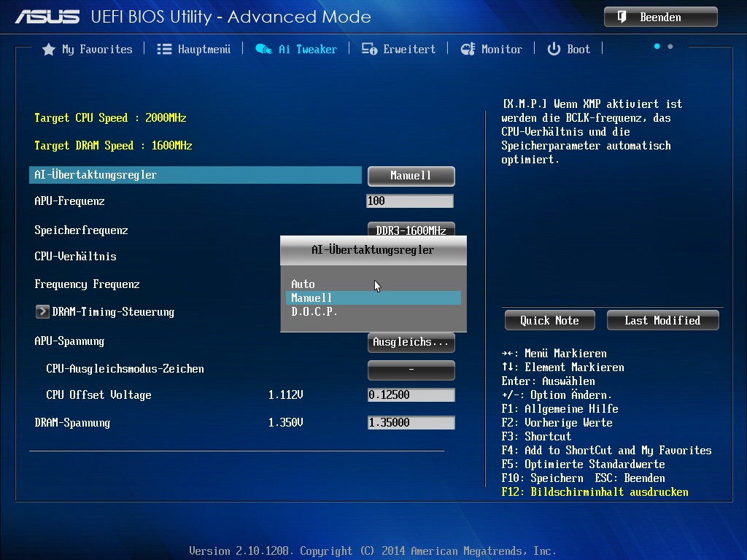This screenshot has width=747, height=560.
Task: Select the CPU-Verhältnis row
Action: point(75,256)
